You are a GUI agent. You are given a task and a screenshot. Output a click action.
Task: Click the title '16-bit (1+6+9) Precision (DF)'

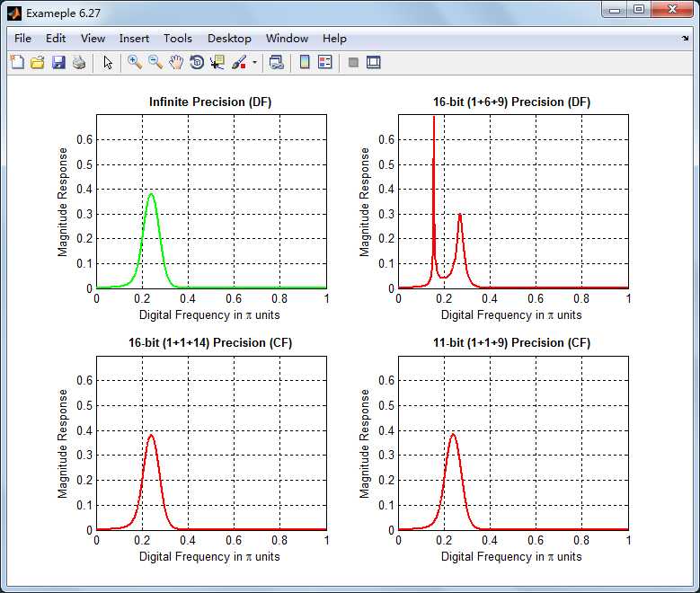tap(511, 102)
